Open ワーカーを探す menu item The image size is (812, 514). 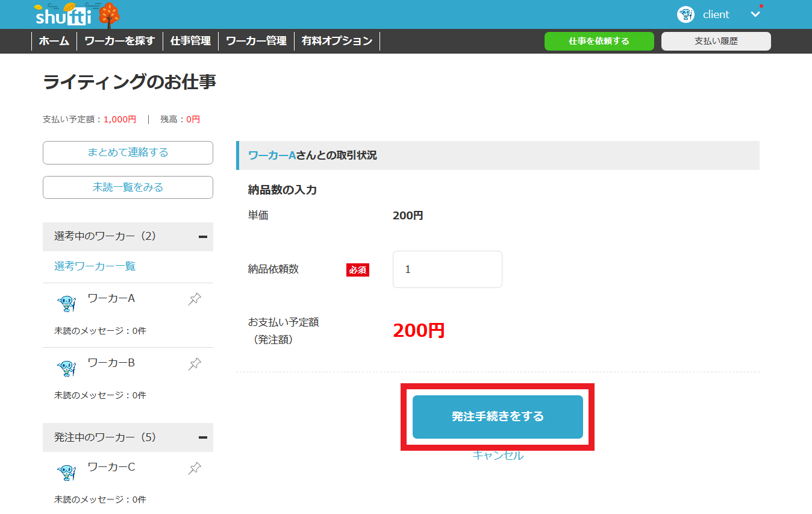pos(120,41)
